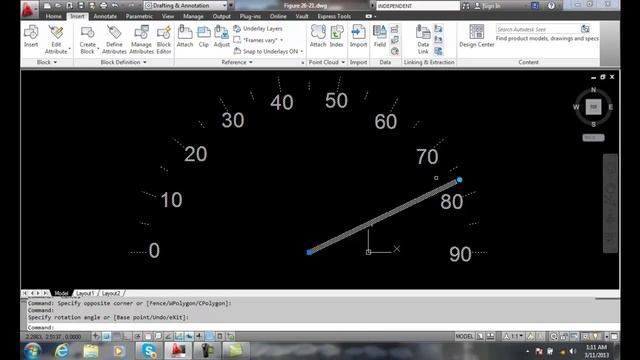Image resolution: width=640 pixels, height=360 pixels.
Task: Click the Clean Screen status icon
Action: (x=614, y=336)
